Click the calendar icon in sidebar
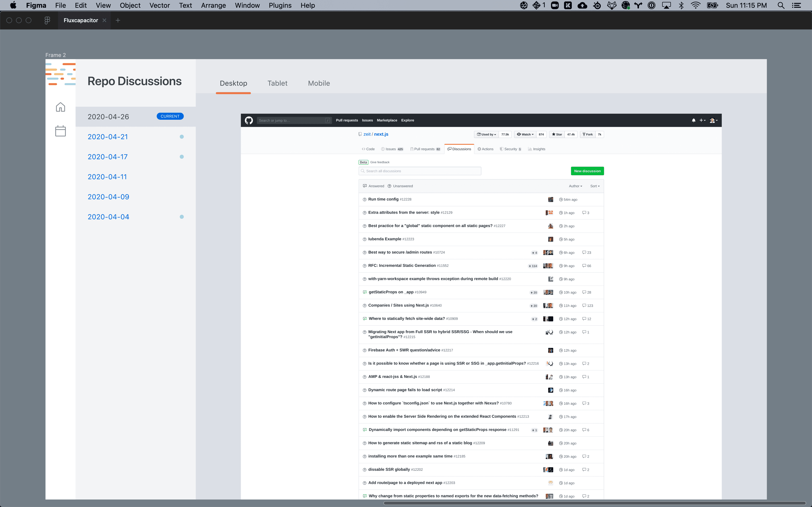The height and width of the screenshot is (507, 812). (60, 131)
